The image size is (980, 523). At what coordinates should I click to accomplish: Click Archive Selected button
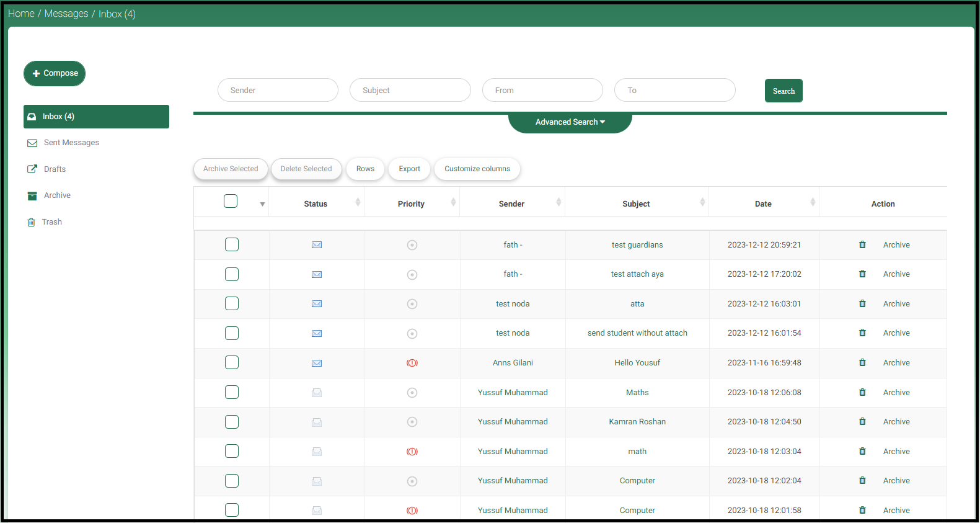231,169
